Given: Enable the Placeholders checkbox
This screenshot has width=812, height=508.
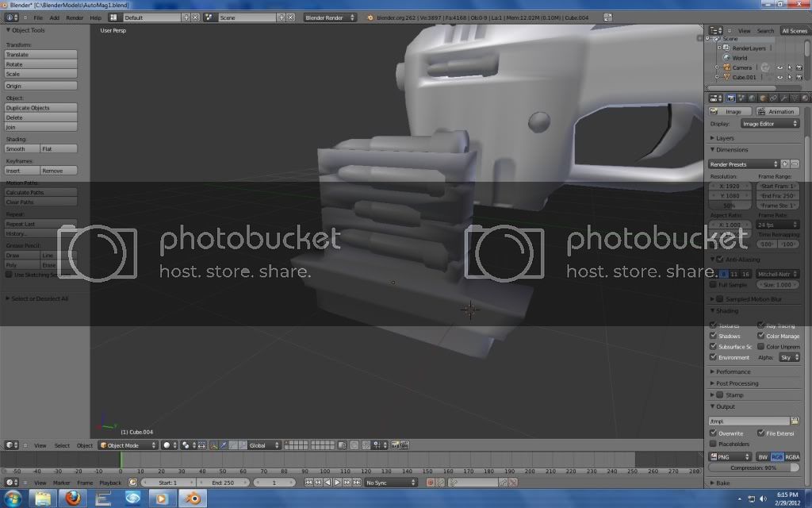Looking at the screenshot, I should coord(713,444).
